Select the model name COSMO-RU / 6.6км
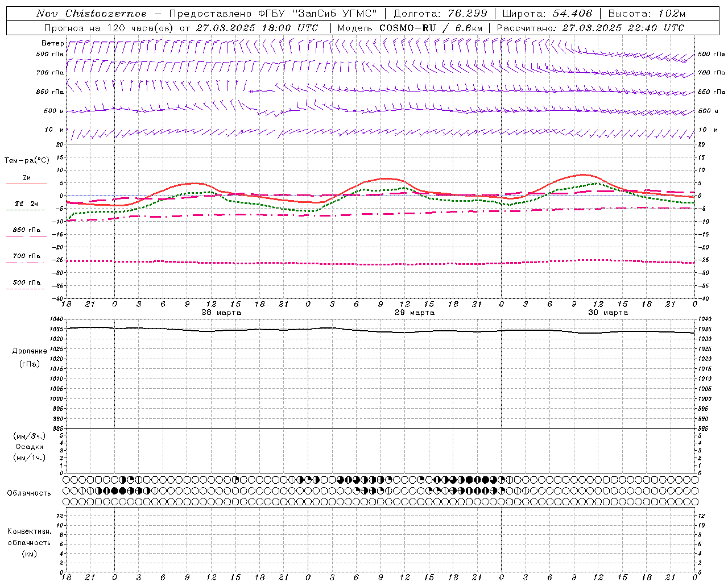This screenshot has height=582, width=728. click(431, 28)
